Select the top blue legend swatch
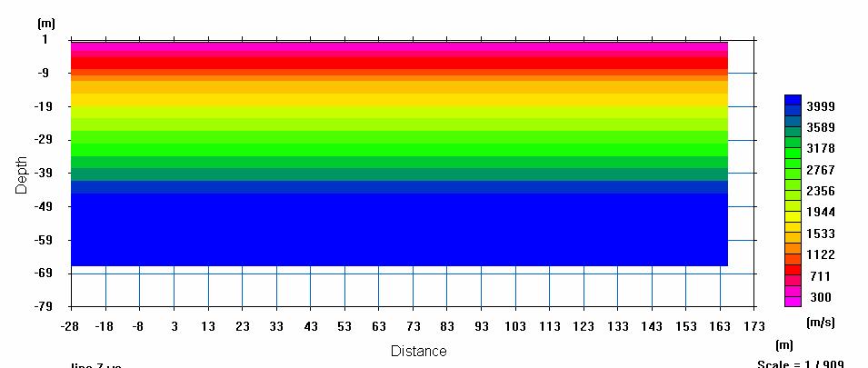The image size is (868, 368). click(793, 100)
